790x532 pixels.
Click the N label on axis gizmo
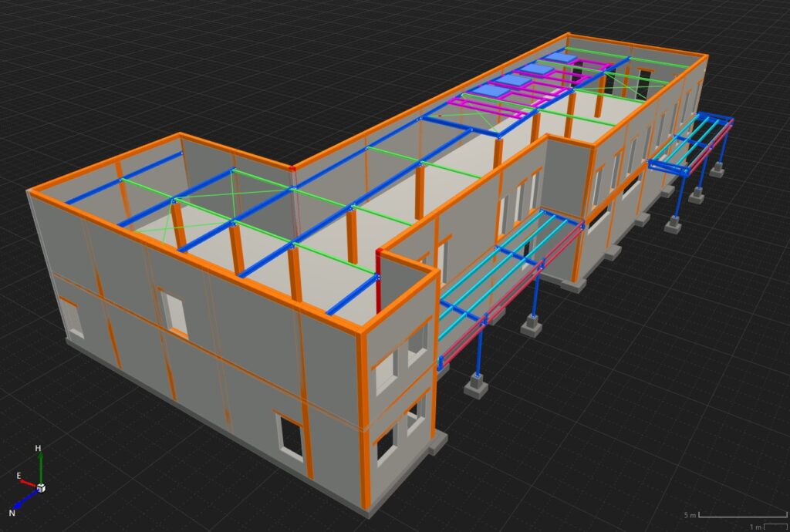pos(12,513)
